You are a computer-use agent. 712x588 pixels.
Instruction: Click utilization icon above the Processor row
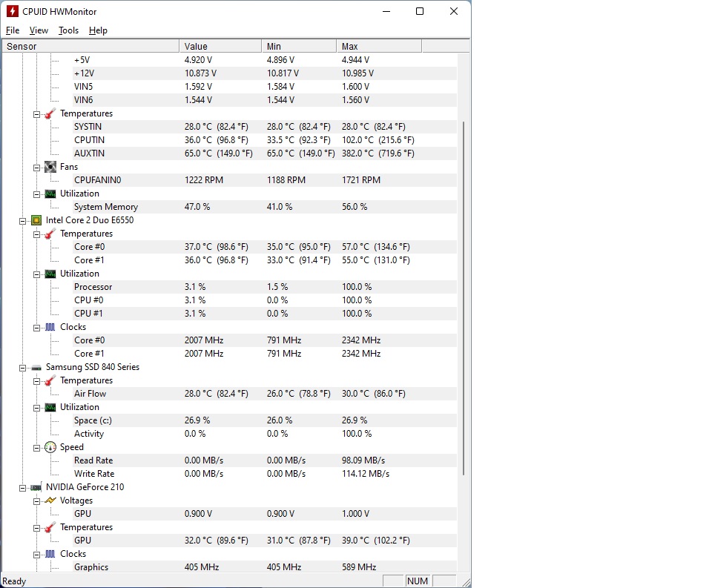pos(50,274)
